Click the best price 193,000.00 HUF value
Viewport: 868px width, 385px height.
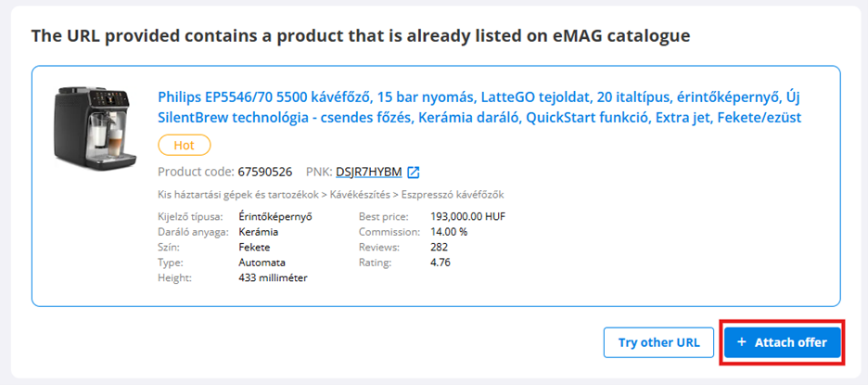[467, 216]
